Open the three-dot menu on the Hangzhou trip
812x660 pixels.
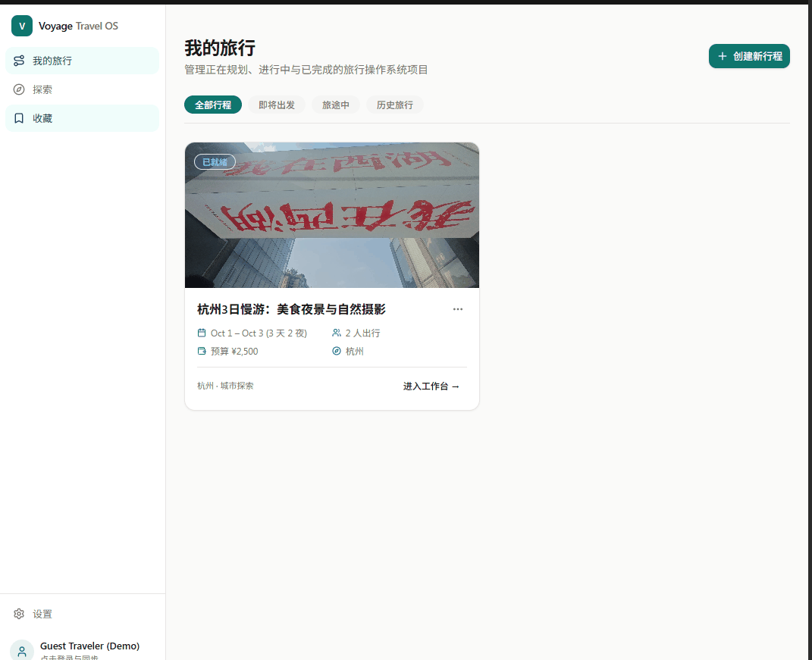458,309
